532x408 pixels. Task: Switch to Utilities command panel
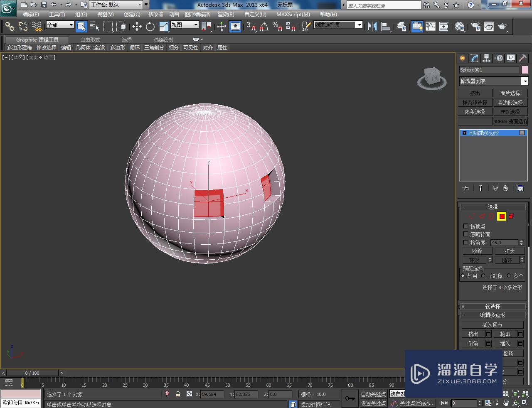click(x=522, y=58)
